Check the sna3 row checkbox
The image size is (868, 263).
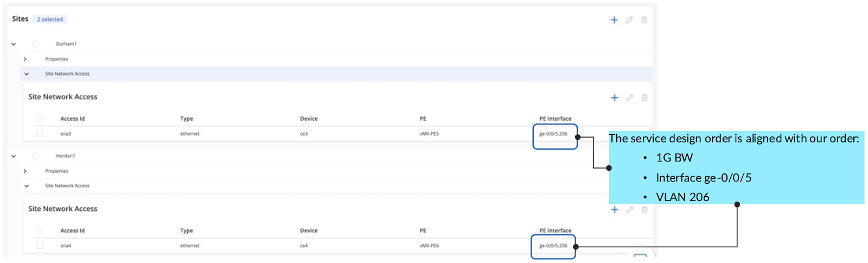[x=40, y=134]
